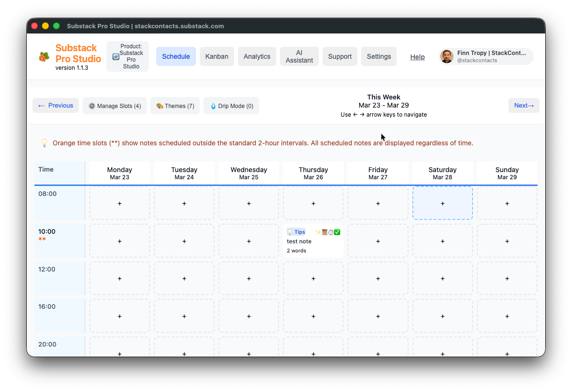
Task: Click the Finn Tropy avatar photo
Action: pyautogui.click(x=446, y=56)
